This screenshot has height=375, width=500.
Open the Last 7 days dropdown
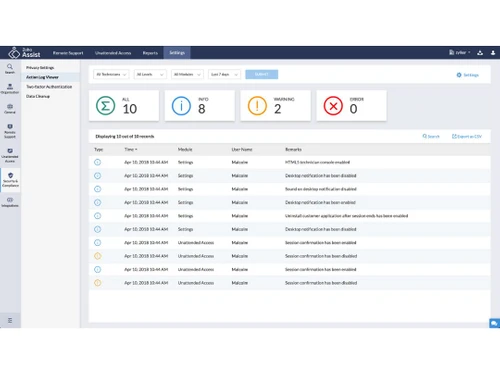click(x=224, y=74)
